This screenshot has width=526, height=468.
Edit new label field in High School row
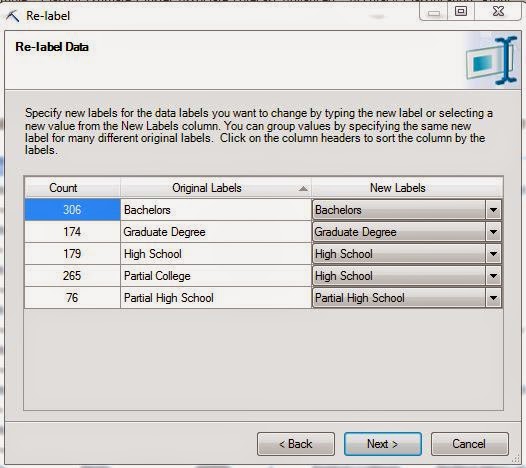coord(399,254)
